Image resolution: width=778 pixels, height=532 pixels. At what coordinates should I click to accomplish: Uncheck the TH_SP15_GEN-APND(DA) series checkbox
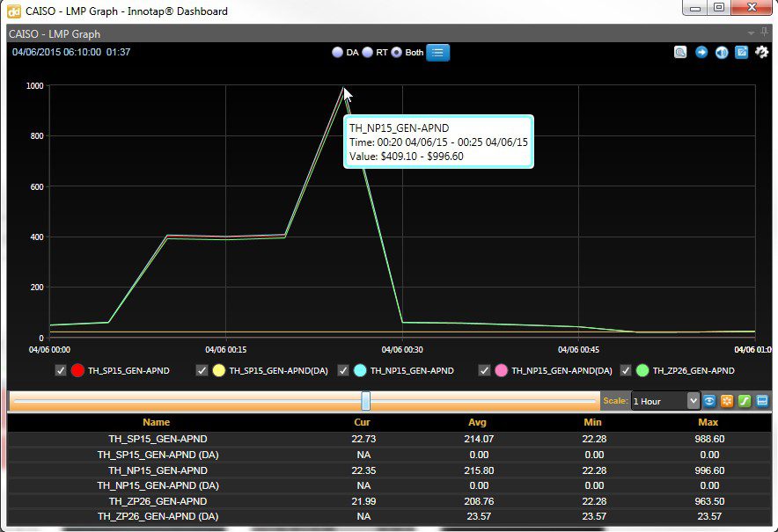(x=202, y=370)
